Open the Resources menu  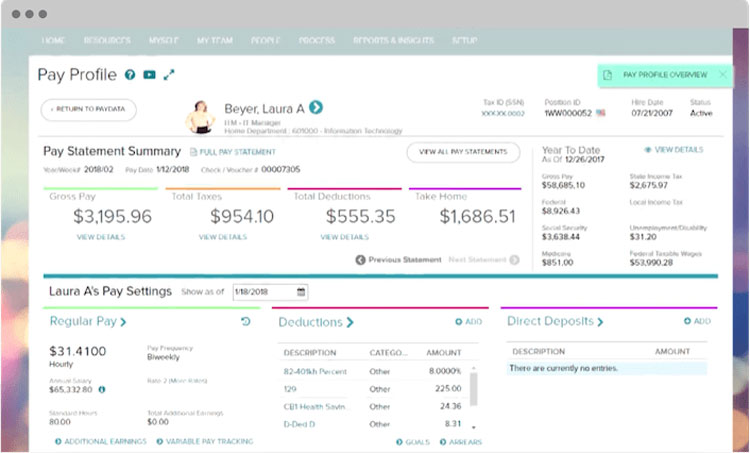[107, 41]
